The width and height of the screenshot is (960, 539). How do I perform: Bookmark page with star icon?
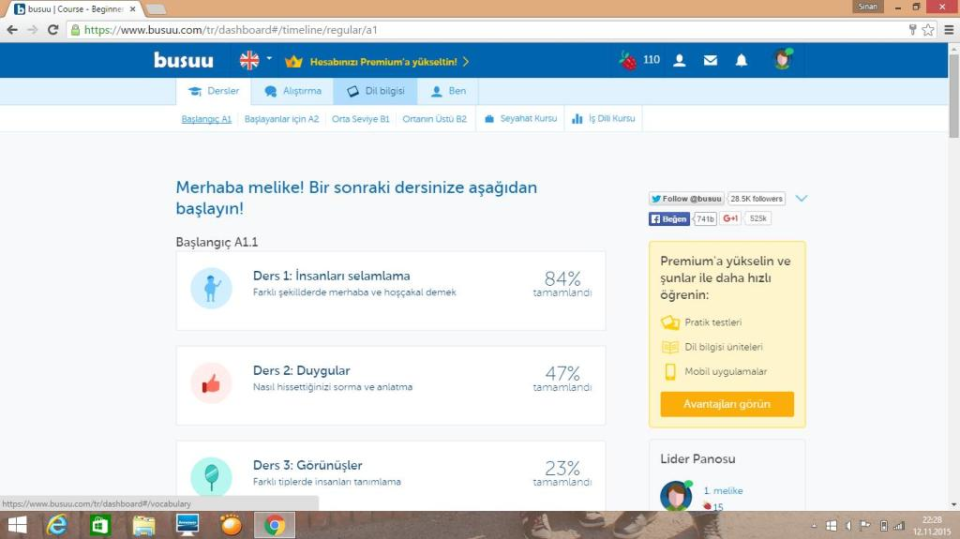pyautogui.click(x=928, y=29)
